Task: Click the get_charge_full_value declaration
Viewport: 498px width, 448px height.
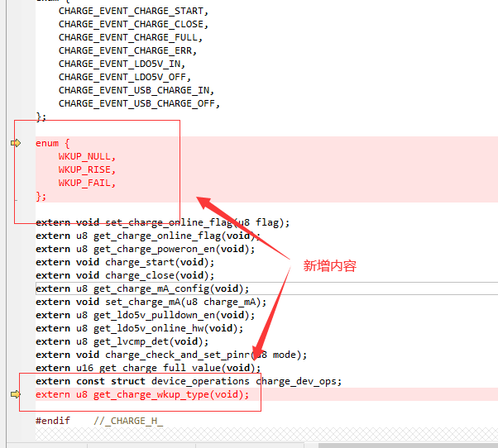Action: click(148, 368)
